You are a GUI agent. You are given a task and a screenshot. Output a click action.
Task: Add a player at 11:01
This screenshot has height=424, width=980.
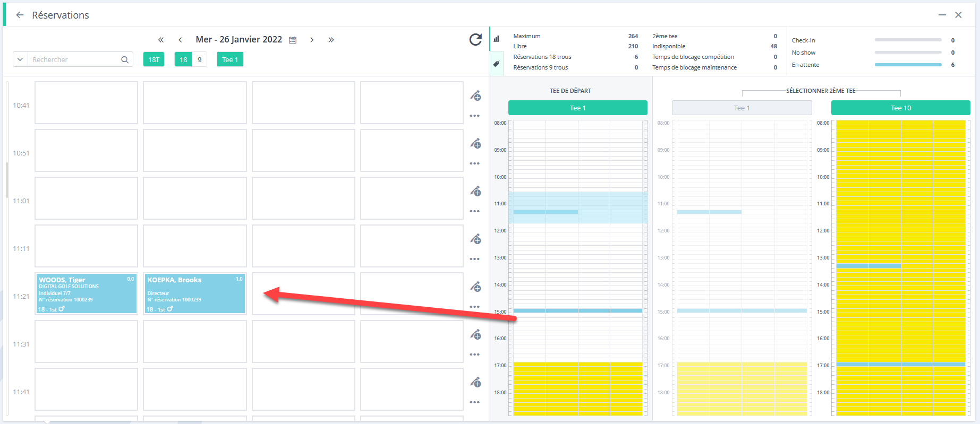pyautogui.click(x=476, y=191)
